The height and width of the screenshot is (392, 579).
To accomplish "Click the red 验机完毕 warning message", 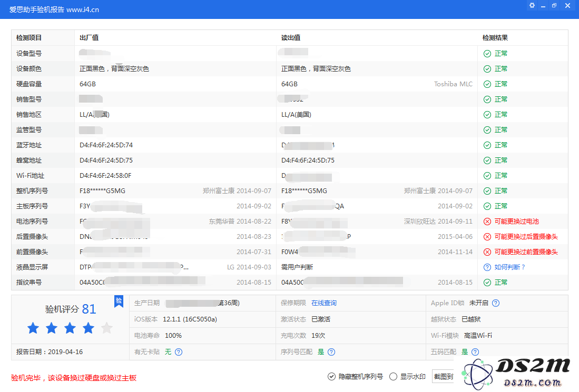I will [74, 378].
